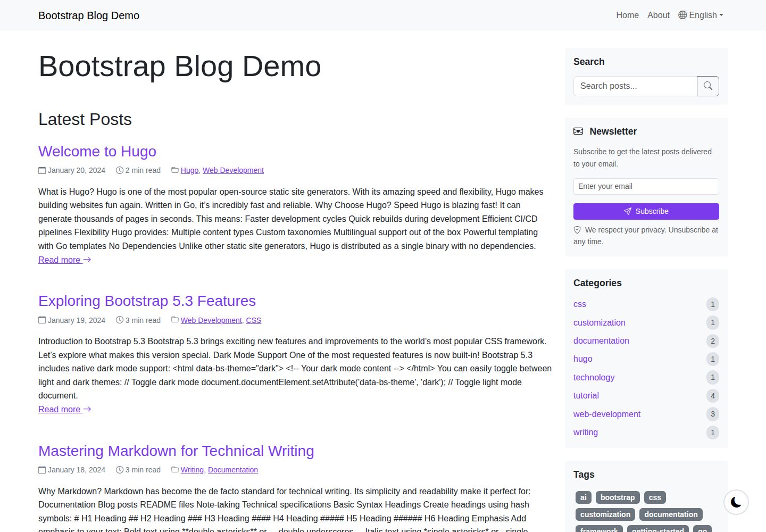Viewport: 766px width, 532px height.
Task: Toggle dark mode with moon button
Action: click(736, 502)
